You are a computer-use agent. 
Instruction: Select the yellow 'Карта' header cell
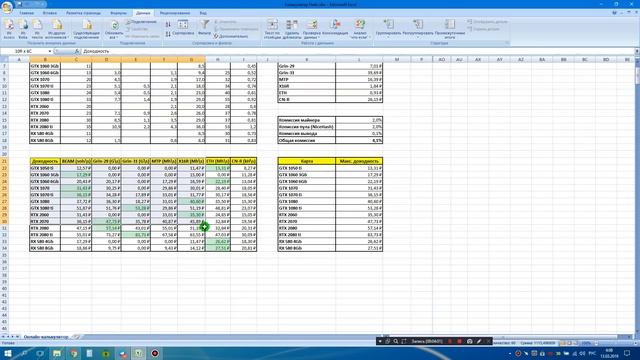[x=307, y=161]
